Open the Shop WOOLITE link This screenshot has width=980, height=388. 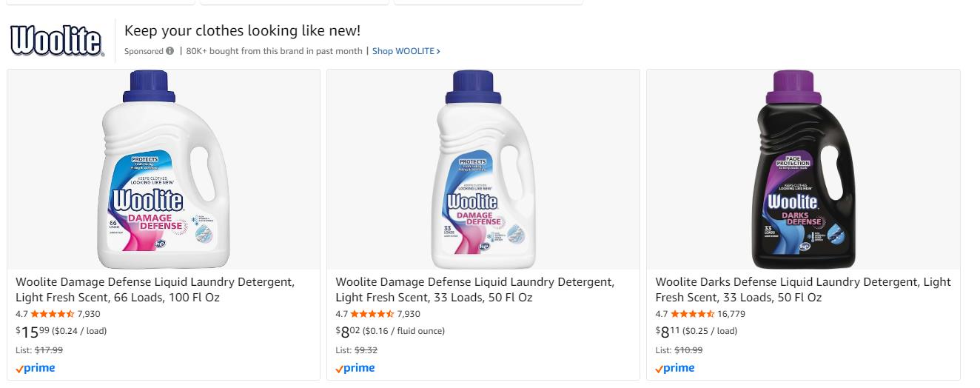[x=406, y=51]
